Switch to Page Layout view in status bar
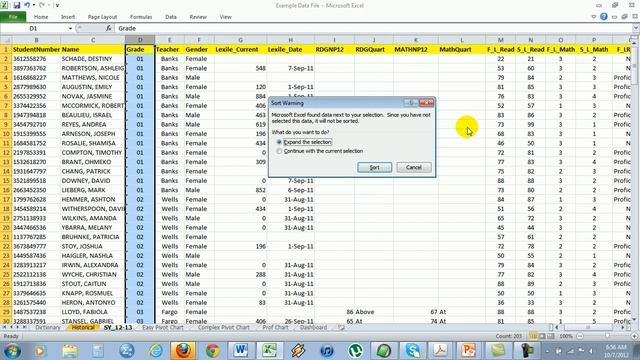 (x=542, y=336)
